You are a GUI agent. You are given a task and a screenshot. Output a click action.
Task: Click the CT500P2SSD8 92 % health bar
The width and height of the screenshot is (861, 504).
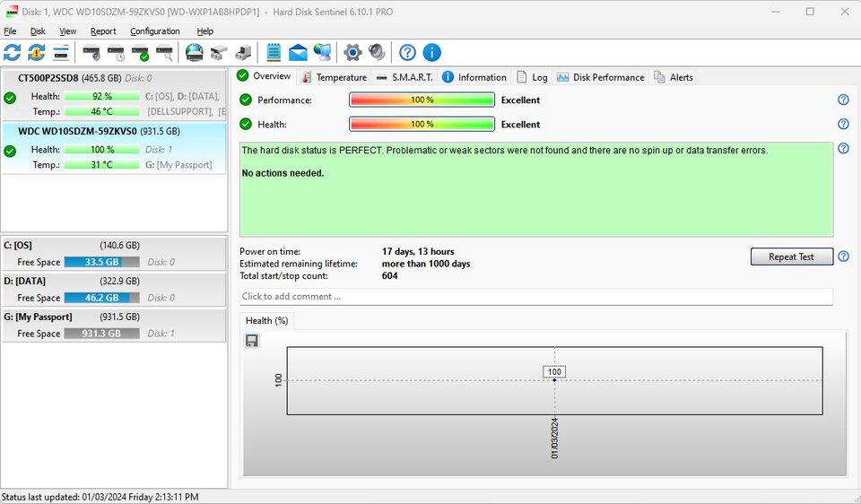click(x=101, y=96)
